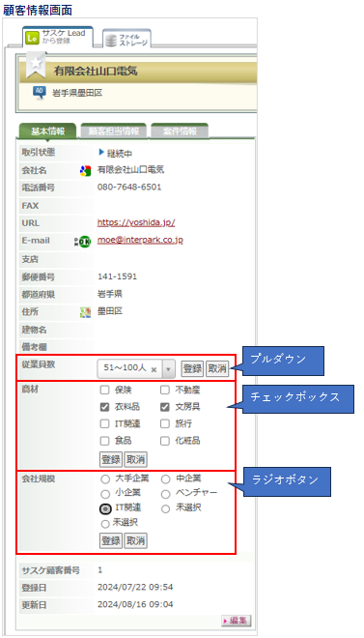The image size is (364, 638).
Task: Click the star bookmark ribbon icon
Action: pos(36,65)
